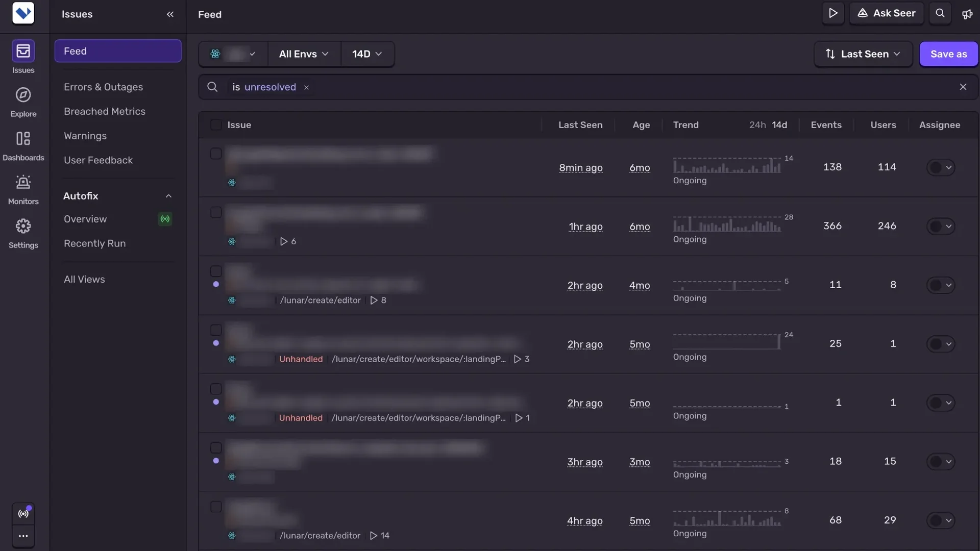980x551 pixels.
Task: Open the Last Seen sort dropdown
Action: point(863,54)
